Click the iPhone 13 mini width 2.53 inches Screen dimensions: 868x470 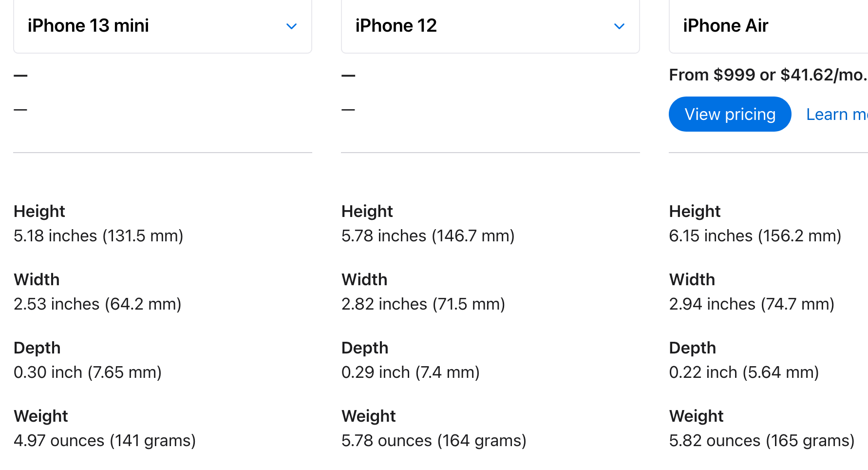coord(97,304)
